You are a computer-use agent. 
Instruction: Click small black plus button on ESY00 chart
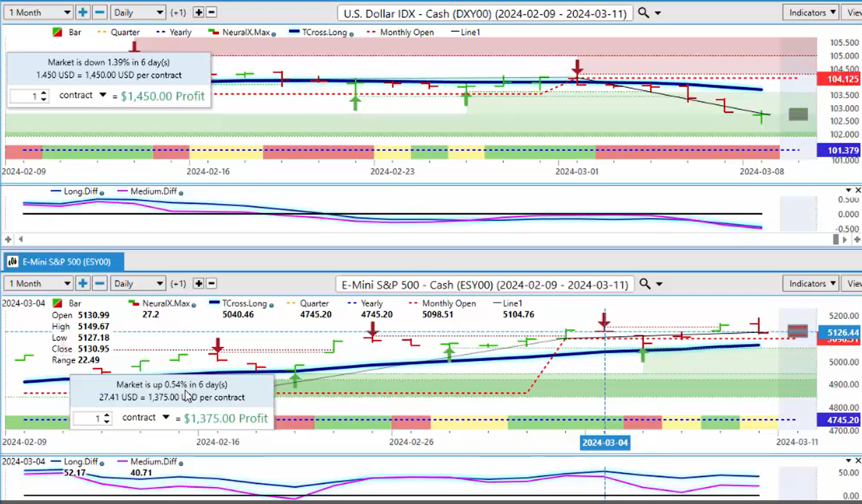tap(199, 283)
